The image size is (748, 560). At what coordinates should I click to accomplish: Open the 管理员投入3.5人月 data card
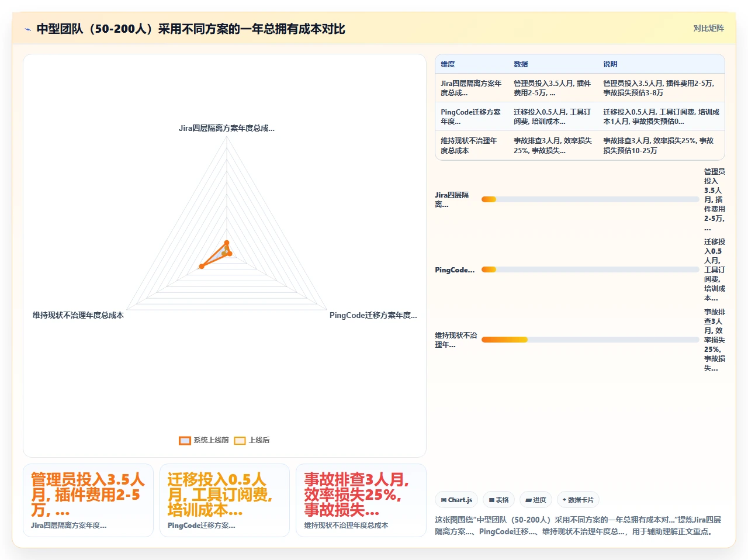click(x=88, y=500)
